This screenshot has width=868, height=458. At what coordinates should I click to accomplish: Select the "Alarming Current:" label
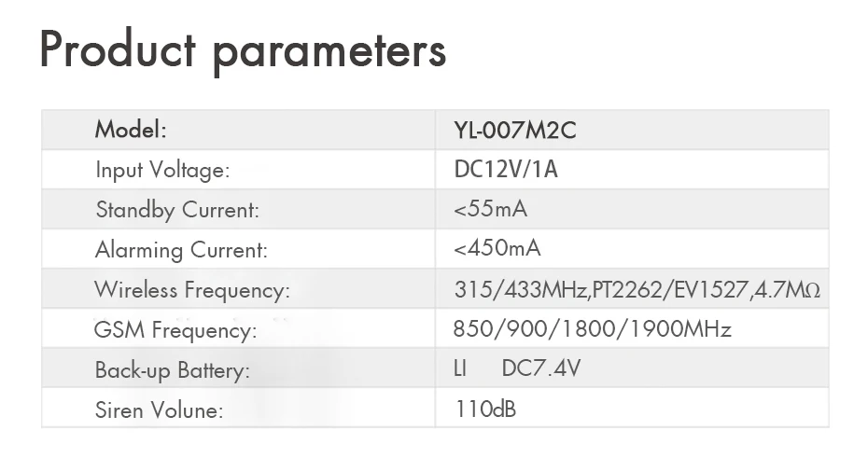coord(181,250)
